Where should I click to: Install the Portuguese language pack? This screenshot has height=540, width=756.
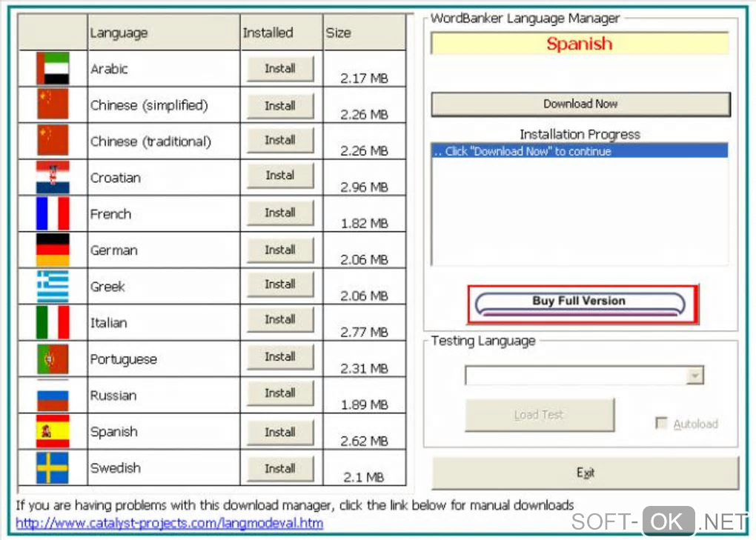click(x=280, y=356)
